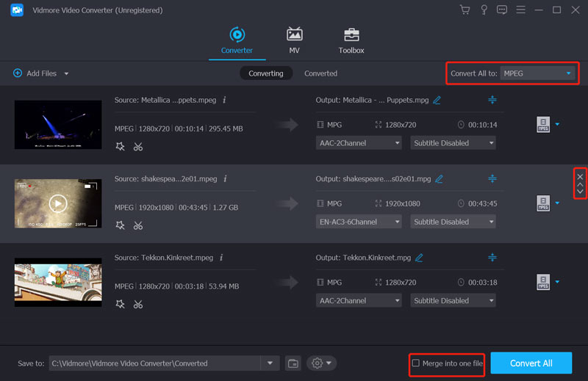Open Subtitle Disabled dropdown for Tekkon.Kinkreet

tap(453, 300)
